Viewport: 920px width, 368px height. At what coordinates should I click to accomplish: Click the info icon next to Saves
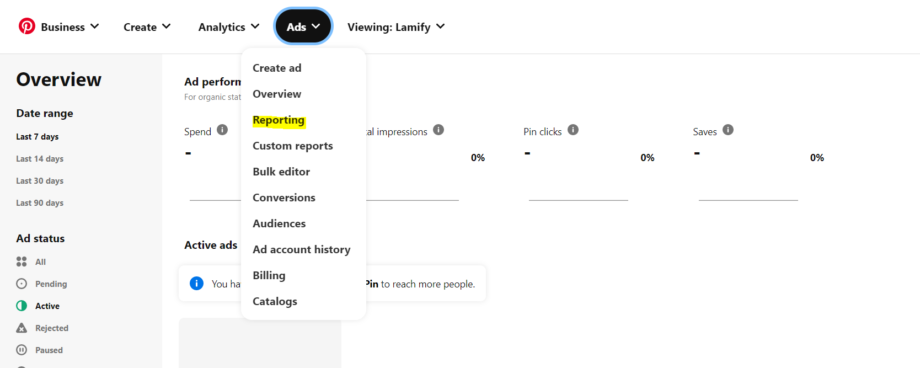coord(728,130)
